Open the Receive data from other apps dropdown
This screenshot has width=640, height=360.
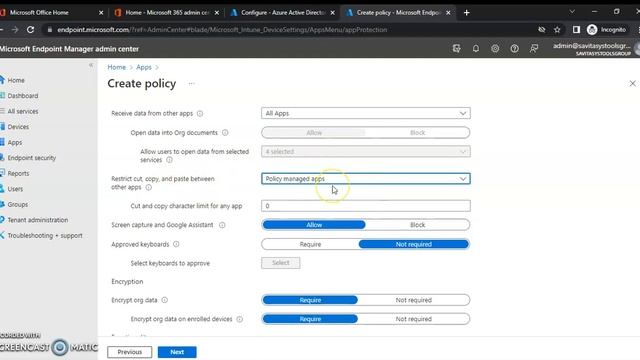pos(366,113)
